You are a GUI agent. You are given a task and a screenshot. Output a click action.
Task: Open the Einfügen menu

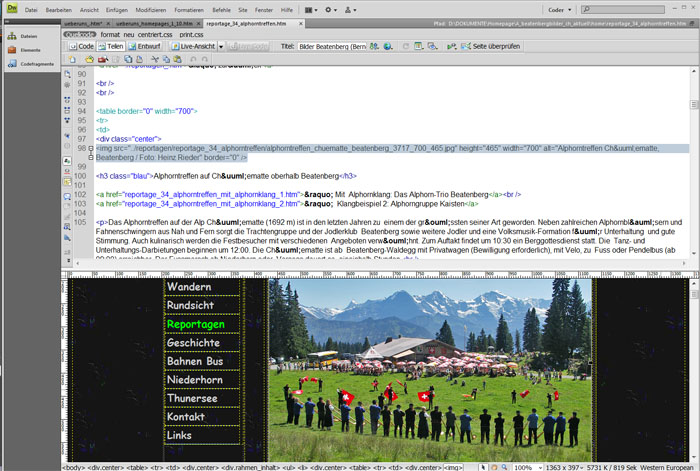point(117,10)
